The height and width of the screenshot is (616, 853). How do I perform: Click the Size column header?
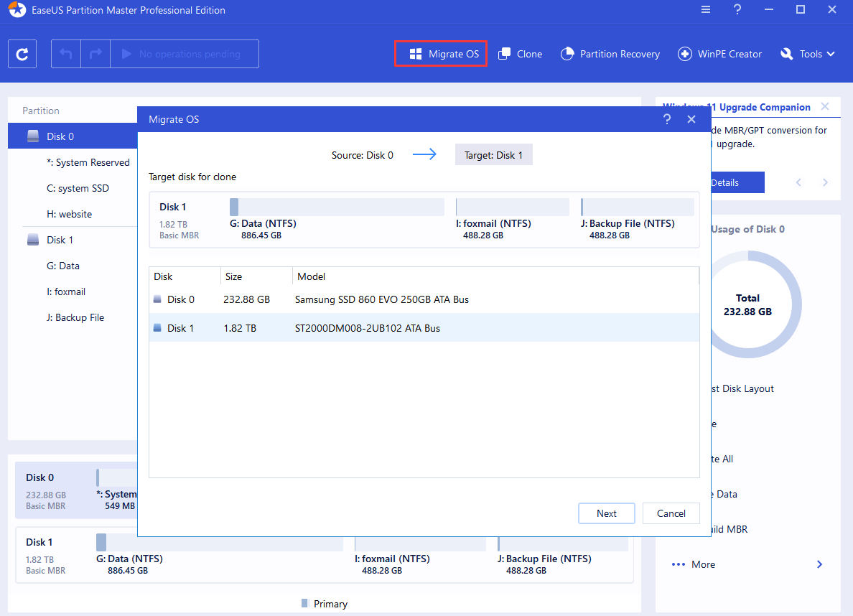point(256,276)
